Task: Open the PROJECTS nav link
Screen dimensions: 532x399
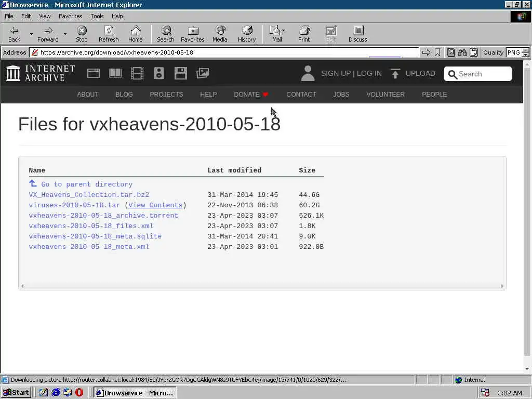Action: point(166,95)
